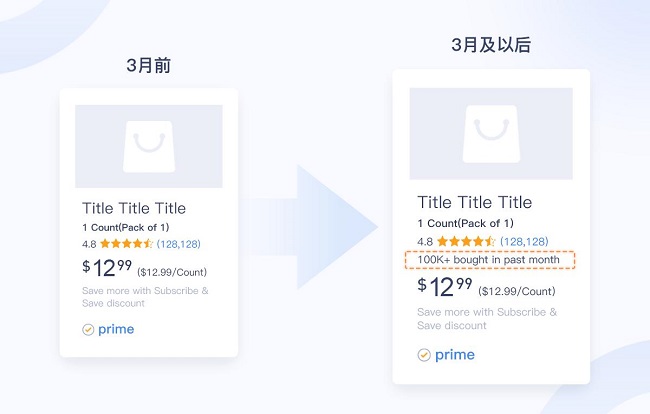This screenshot has width=650, height=414.
Task: Click the $12.99 price in right card
Action: pos(445,287)
